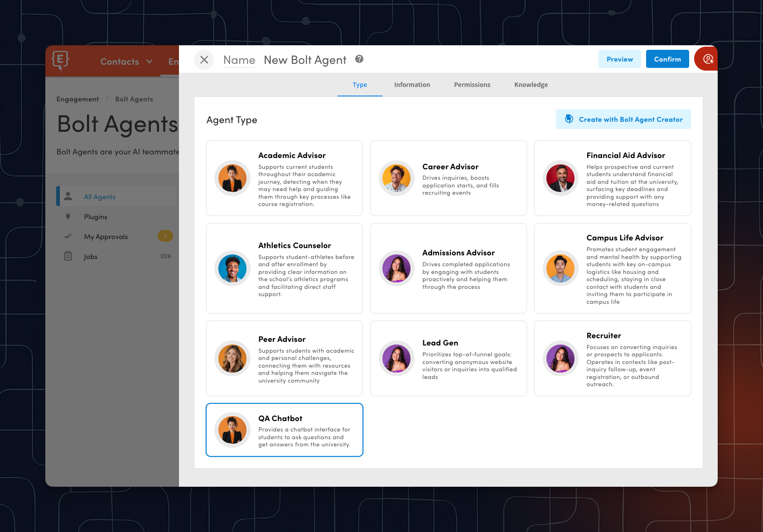Viewport: 763px width, 532px height.
Task: Select the QA Chatbot title
Action: click(280, 418)
